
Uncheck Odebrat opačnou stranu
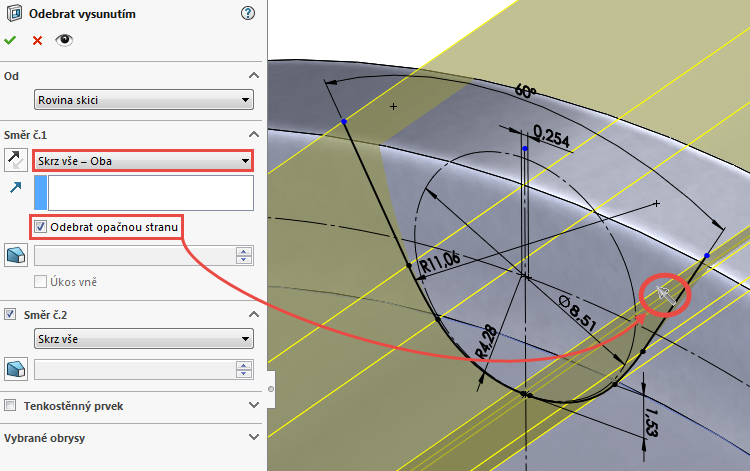(41, 227)
